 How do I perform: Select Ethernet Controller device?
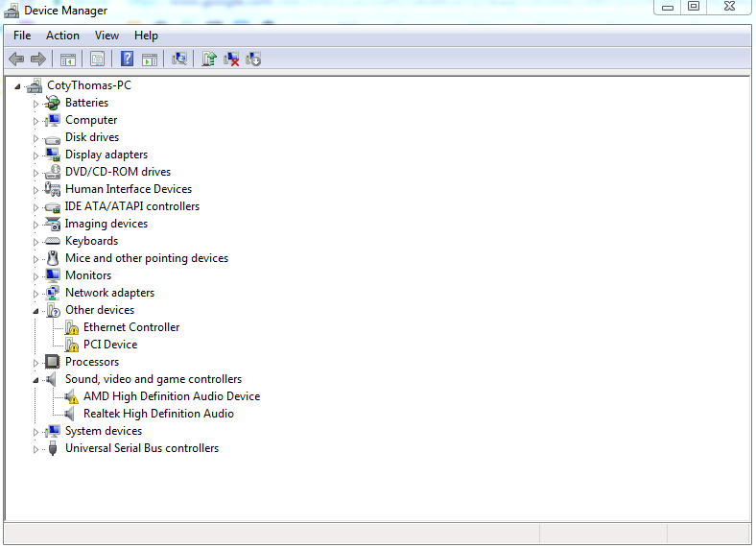131,327
